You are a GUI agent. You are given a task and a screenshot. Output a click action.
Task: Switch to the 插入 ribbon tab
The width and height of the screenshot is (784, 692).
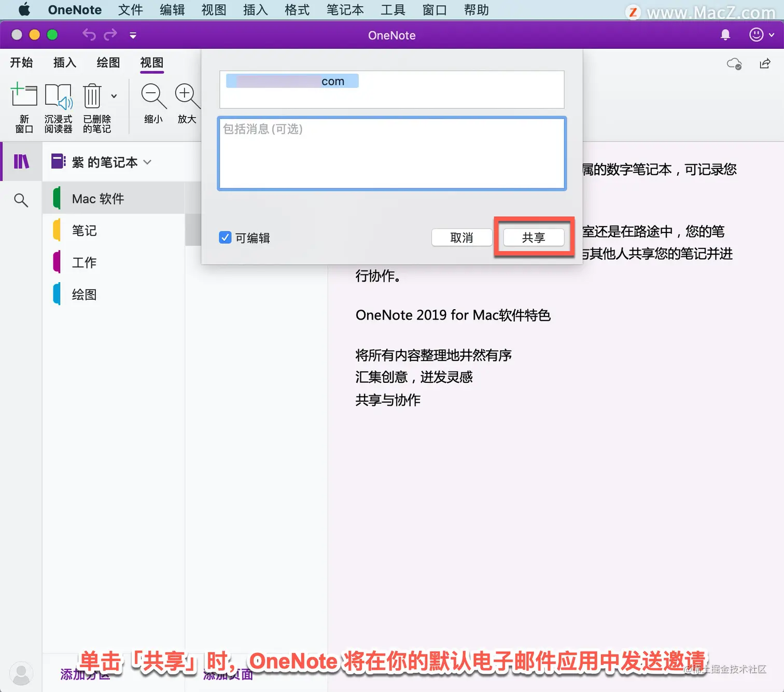[65, 63]
